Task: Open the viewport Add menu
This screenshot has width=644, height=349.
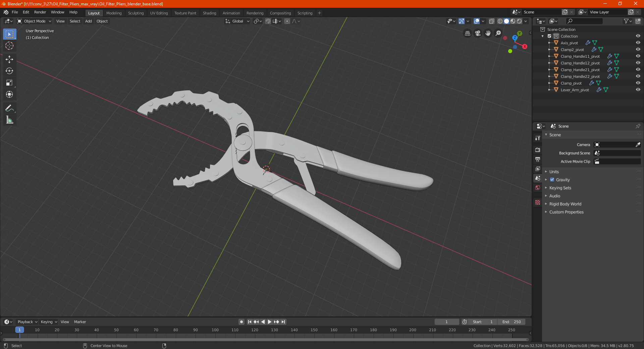Action: pyautogui.click(x=88, y=21)
